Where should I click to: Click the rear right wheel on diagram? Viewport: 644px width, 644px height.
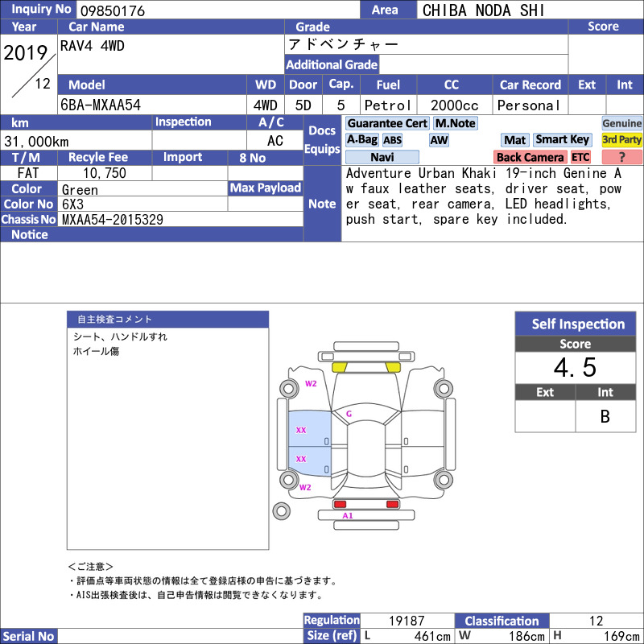(444, 480)
